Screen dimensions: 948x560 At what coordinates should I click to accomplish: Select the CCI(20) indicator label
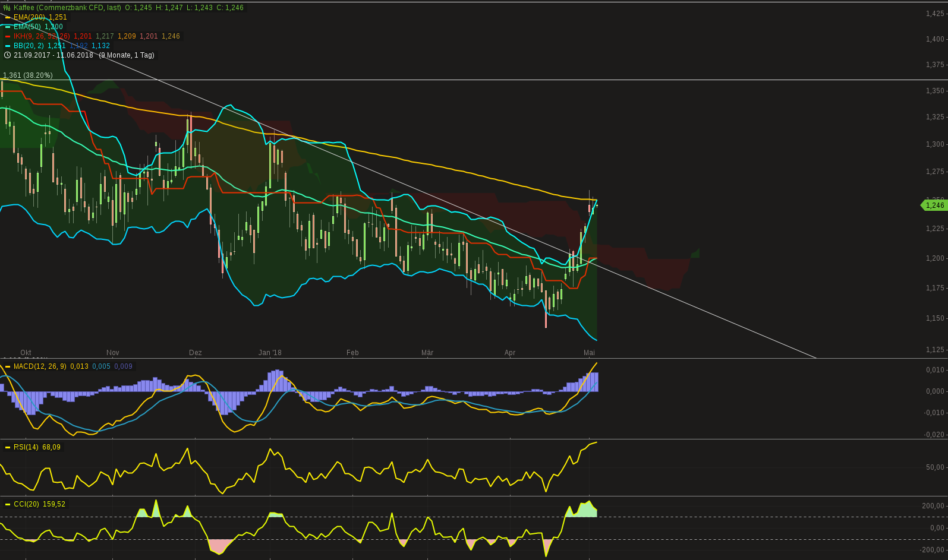(26, 504)
